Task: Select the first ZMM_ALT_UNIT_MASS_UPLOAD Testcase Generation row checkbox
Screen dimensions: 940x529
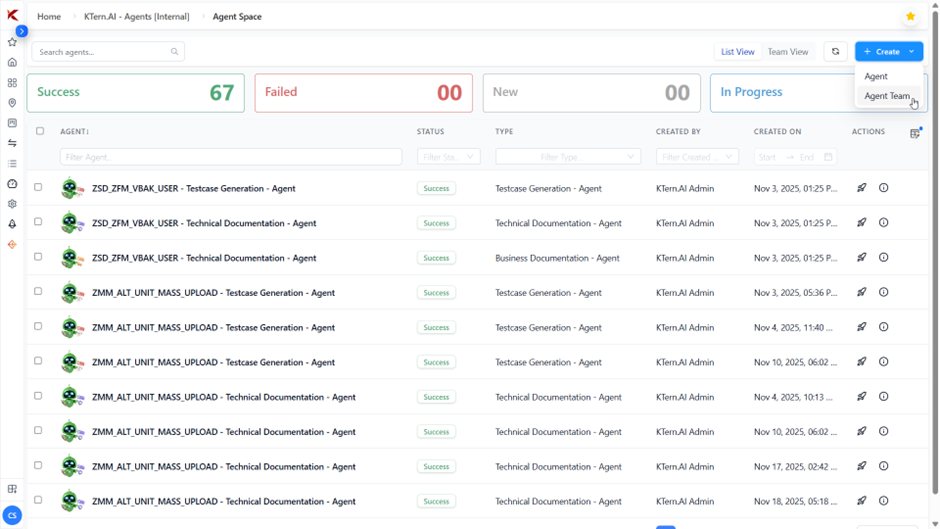Action: coord(38,292)
